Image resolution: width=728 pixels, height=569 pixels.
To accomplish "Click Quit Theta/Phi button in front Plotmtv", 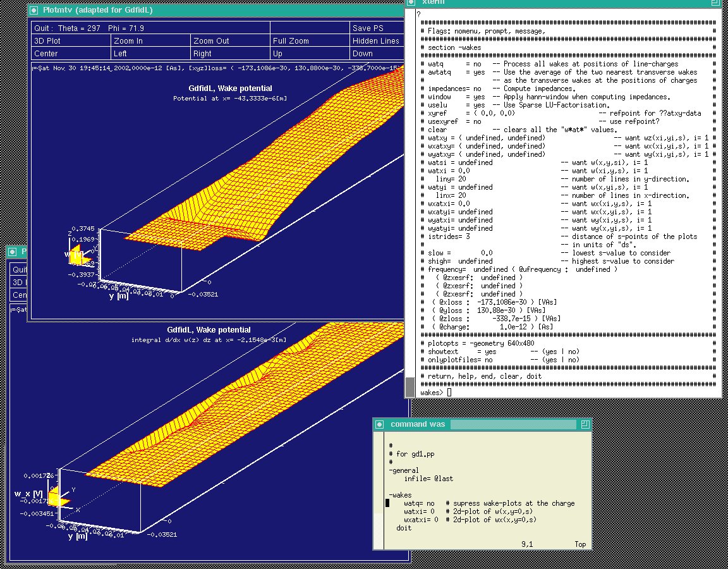I will pos(151,28).
